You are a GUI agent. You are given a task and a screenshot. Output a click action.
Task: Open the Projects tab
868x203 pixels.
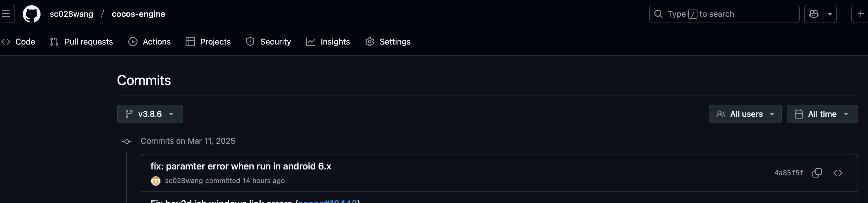[208, 42]
